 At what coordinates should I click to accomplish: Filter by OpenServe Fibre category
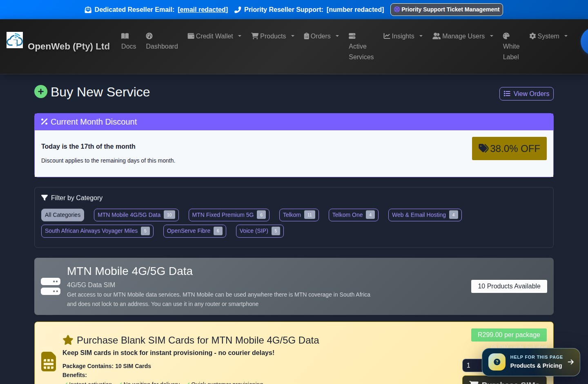[x=195, y=231]
